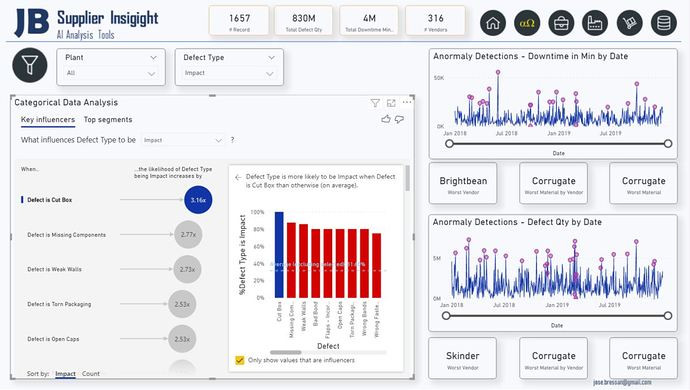Screen dimensions: 690x390
Task: Click the lower Corrugate Worst Material card
Action: coord(643,358)
